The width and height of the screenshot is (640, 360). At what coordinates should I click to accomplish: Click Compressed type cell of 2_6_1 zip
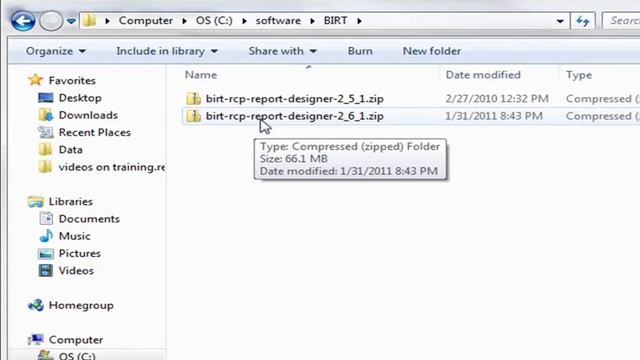coord(602,116)
